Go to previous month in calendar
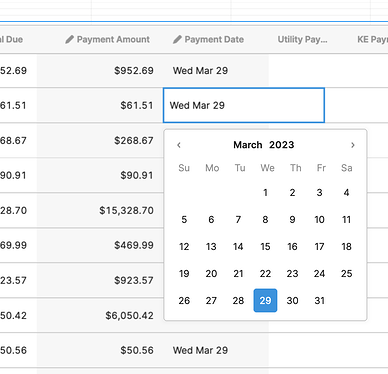The image size is (388, 374). [x=179, y=145]
